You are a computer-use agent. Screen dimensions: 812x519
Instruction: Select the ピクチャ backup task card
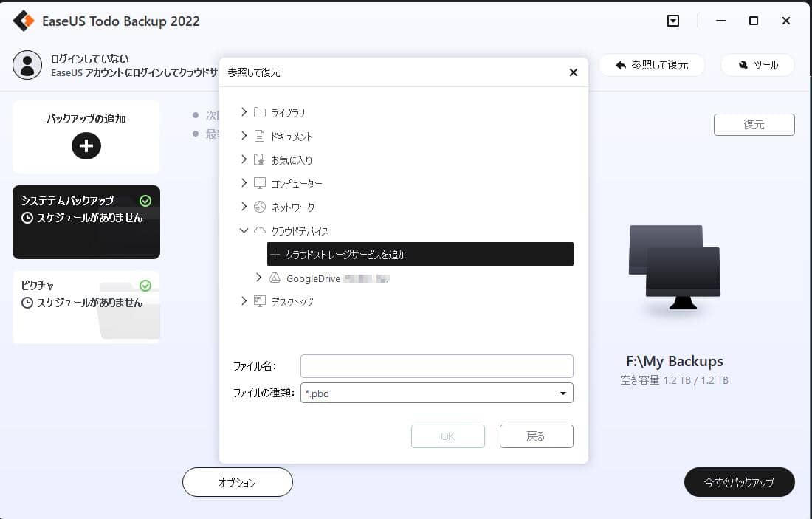pos(86,306)
